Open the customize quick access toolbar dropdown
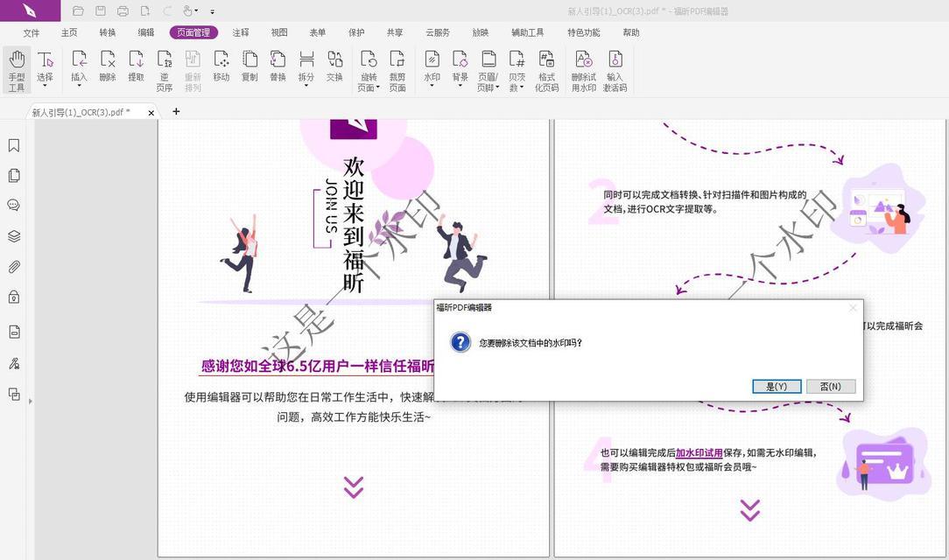The width and height of the screenshot is (949, 560). (x=213, y=11)
